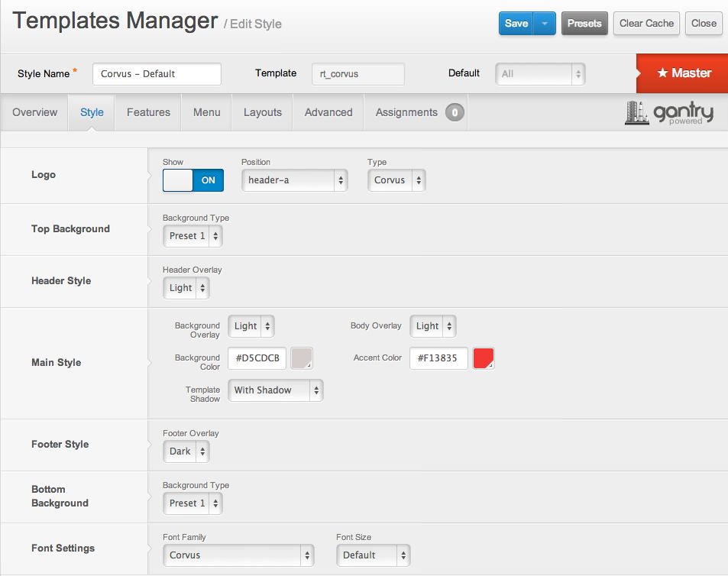Click the Logo section label
Viewport: 728px width, 576px height.
[44, 174]
